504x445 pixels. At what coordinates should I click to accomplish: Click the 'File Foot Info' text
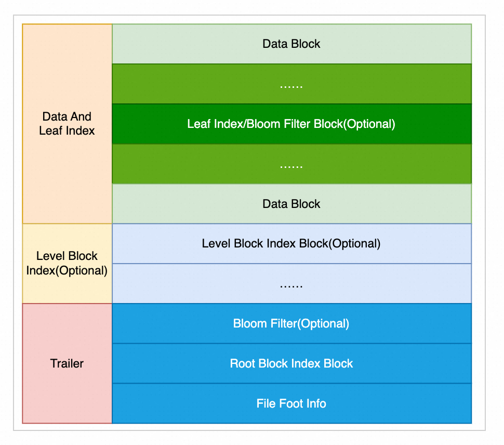291,403
